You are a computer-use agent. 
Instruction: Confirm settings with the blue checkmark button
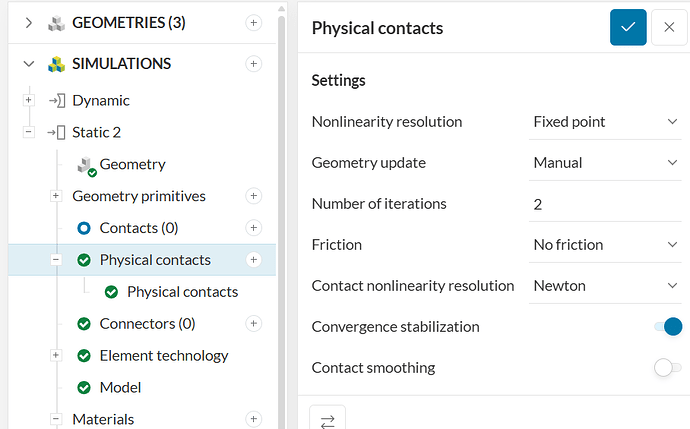[628, 28]
